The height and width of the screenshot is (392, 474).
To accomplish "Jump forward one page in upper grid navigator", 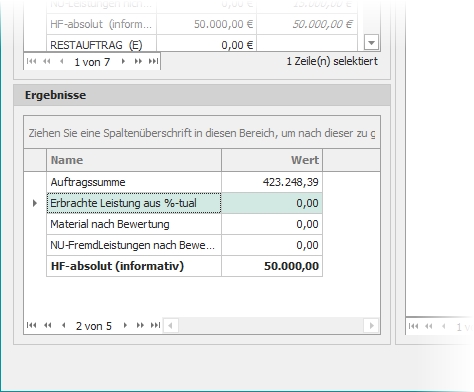I will (138, 61).
